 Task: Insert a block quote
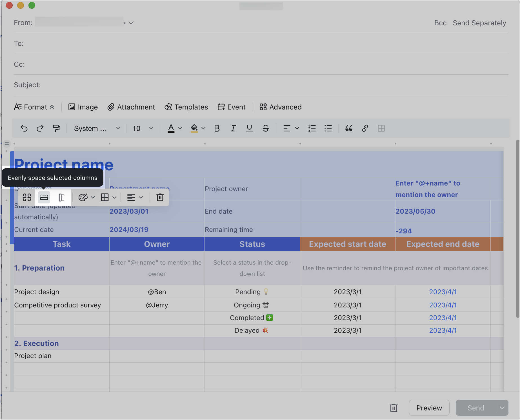click(349, 128)
